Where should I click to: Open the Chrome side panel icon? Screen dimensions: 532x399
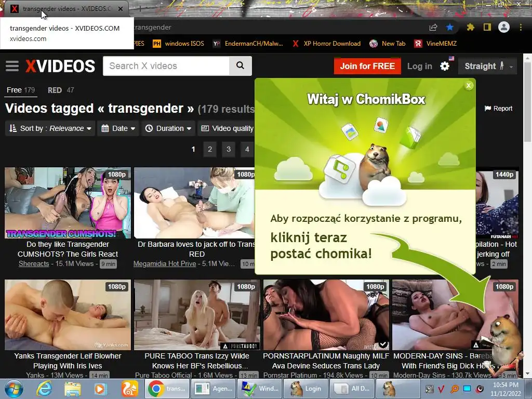click(x=487, y=27)
